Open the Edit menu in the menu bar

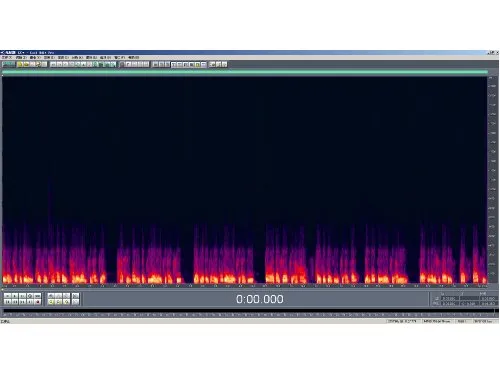pyautogui.click(x=21, y=58)
